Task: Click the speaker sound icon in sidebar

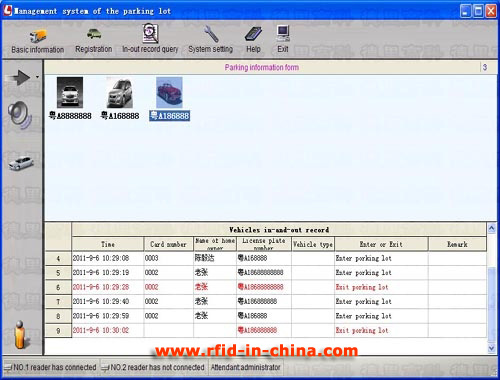Action: 20,115
